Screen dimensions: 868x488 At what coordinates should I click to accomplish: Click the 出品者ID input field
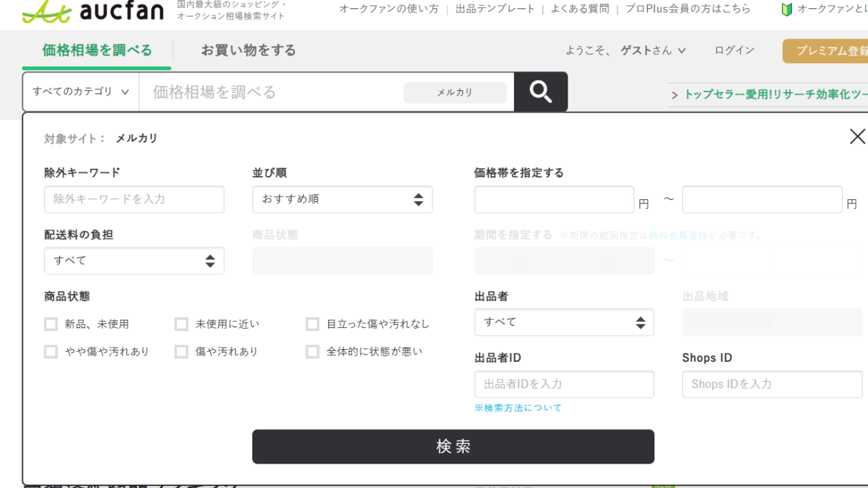pyautogui.click(x=564, y=384)
